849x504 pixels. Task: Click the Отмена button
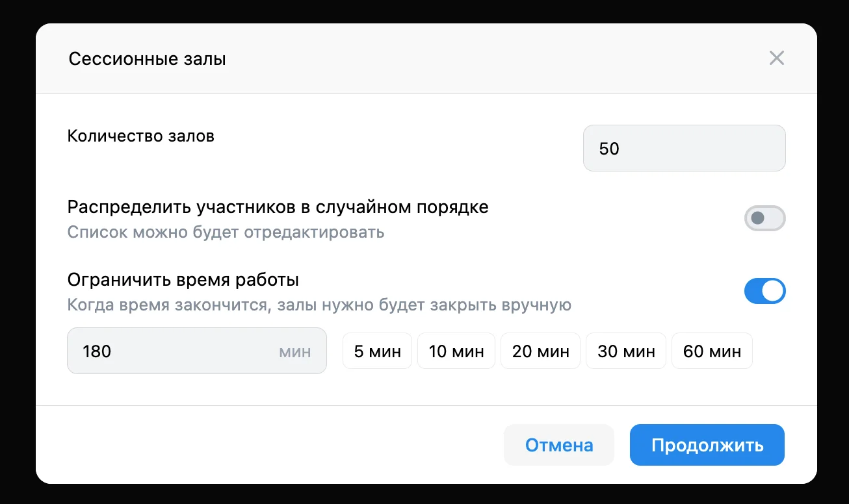pos(559,445)
